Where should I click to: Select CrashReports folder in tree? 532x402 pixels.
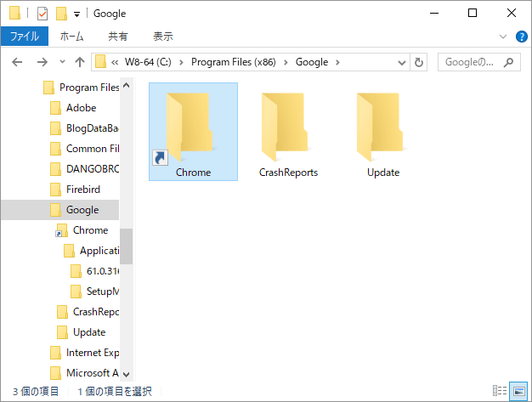click(x=88, y=312)
